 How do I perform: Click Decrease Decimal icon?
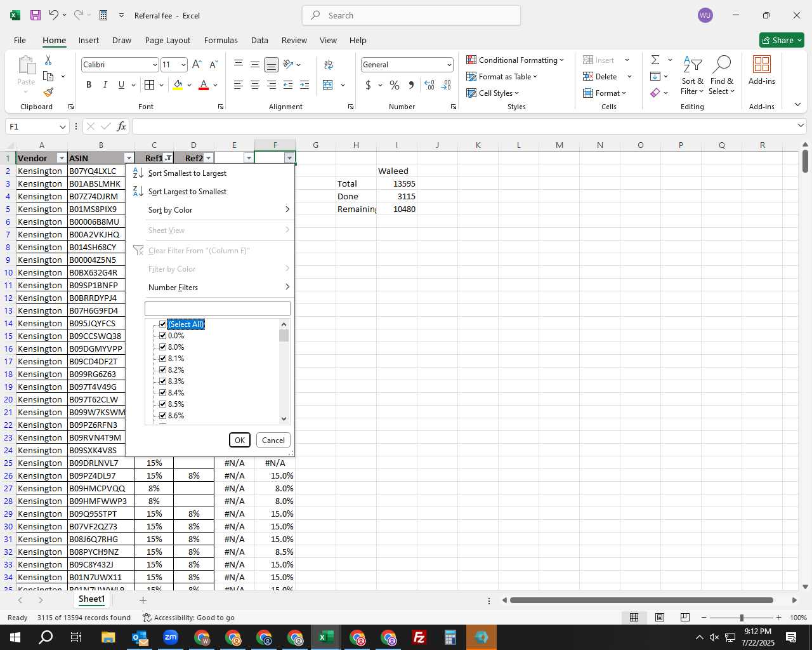(x=446, y=85)
